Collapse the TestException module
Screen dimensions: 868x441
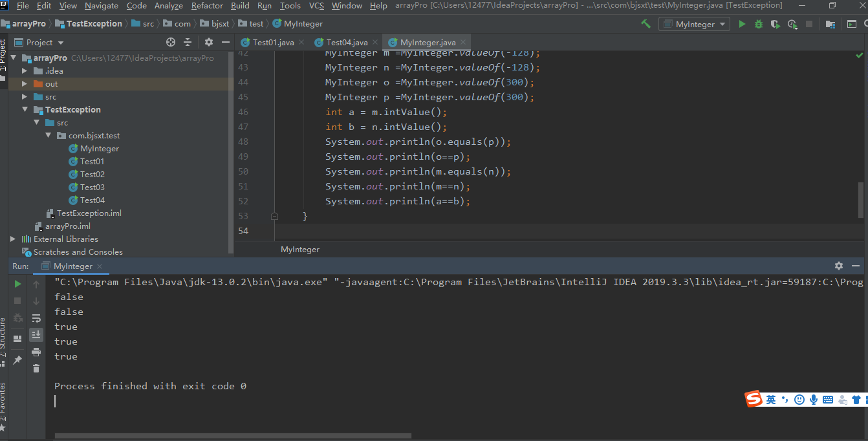[x=25, y=109]
